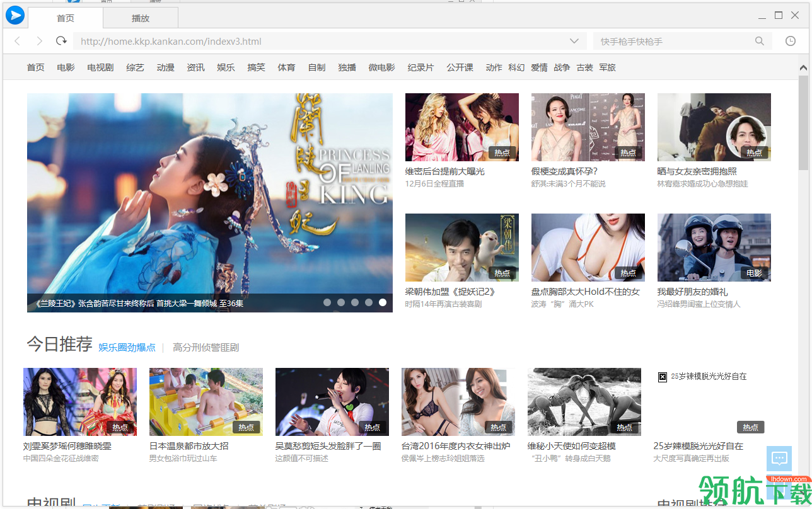This screenshot has width=812, height=509.
Task: Click subtitle 时隔14年再演古装喜剧
Action: pyautogui.click(x=443, y=304)
